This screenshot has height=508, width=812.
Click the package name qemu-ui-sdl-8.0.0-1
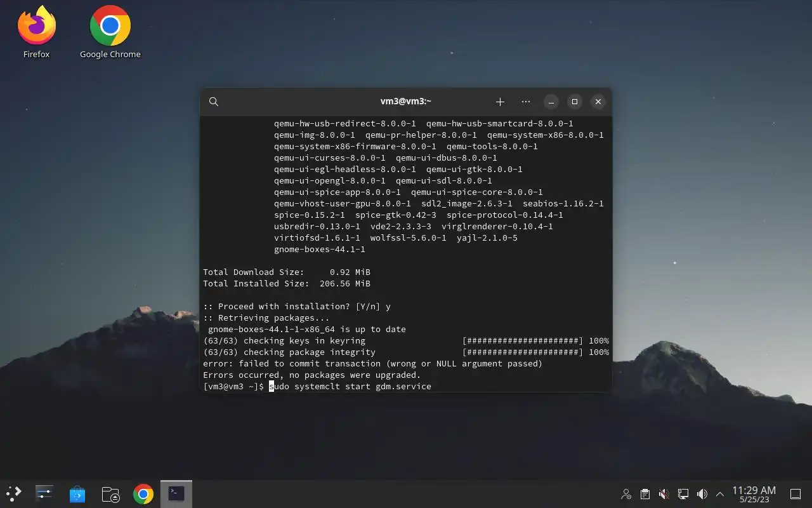[x=444, y=180]
